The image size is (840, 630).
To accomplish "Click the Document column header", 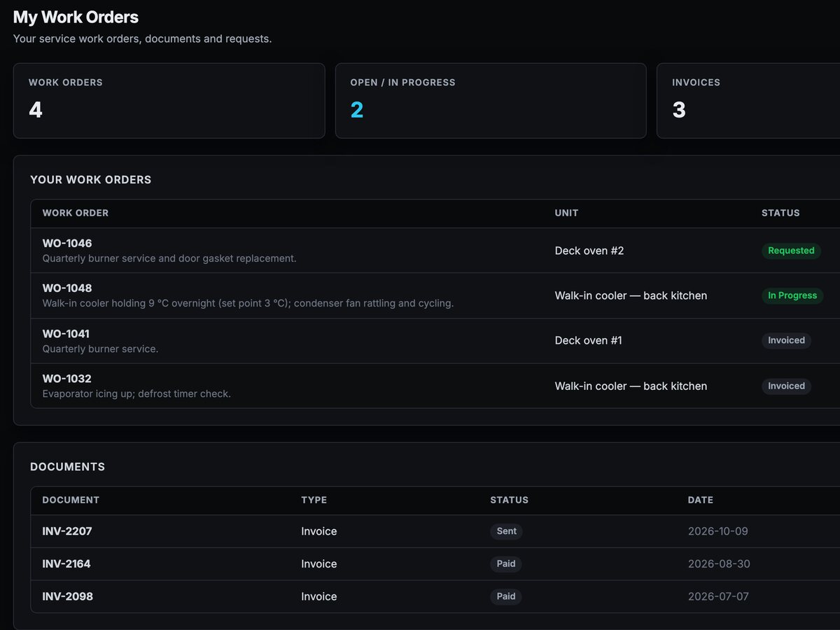I will (x=71, y=500).
